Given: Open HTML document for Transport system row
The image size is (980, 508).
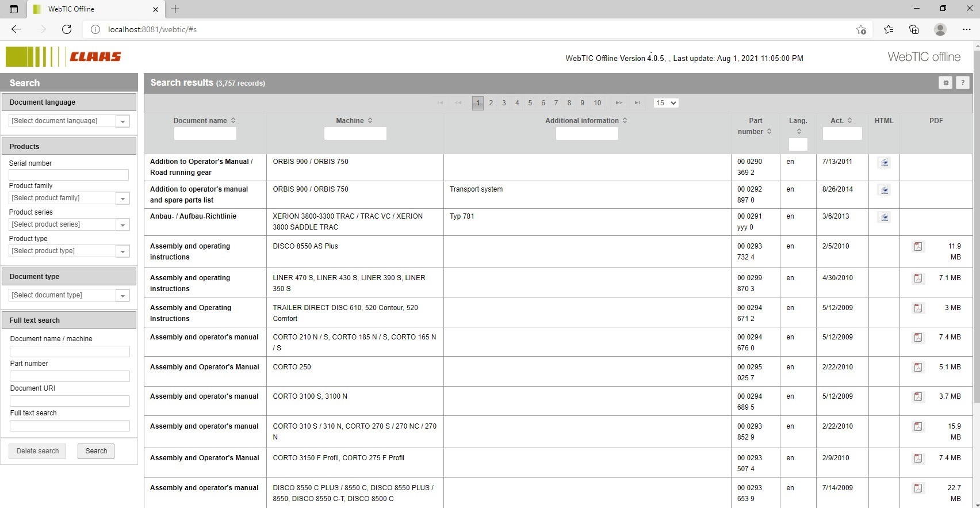Looking at the screenshot, I should tap(885, 190).
